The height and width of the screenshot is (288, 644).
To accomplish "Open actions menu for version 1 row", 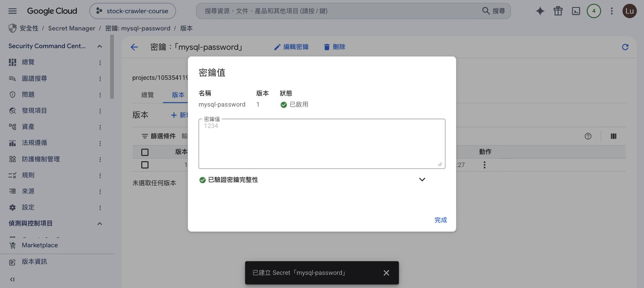I will [x=485, y=165].
